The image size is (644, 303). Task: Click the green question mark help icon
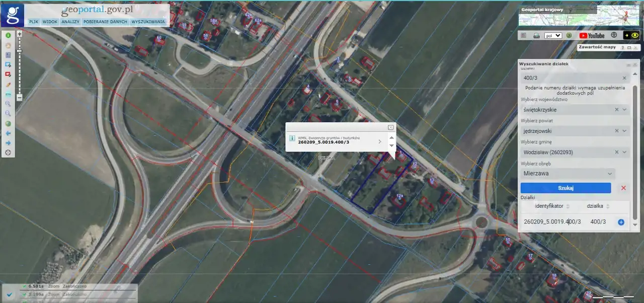click(569, 36)
